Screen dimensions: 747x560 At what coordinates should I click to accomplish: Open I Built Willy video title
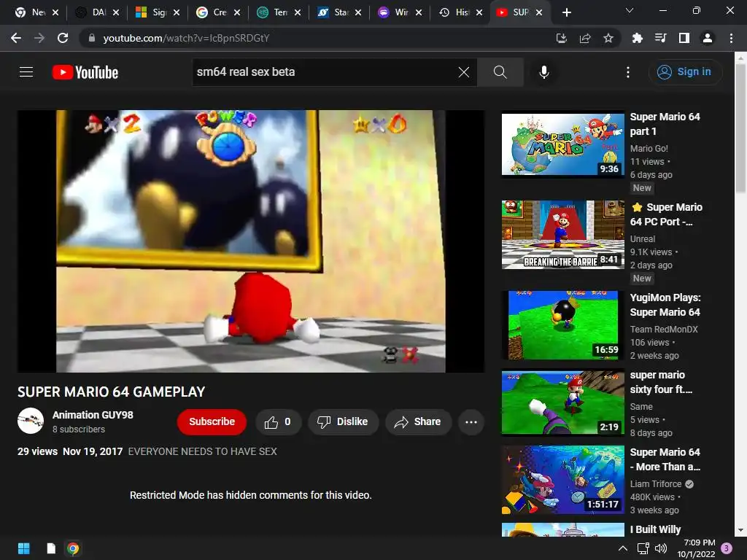pos(656,529)
